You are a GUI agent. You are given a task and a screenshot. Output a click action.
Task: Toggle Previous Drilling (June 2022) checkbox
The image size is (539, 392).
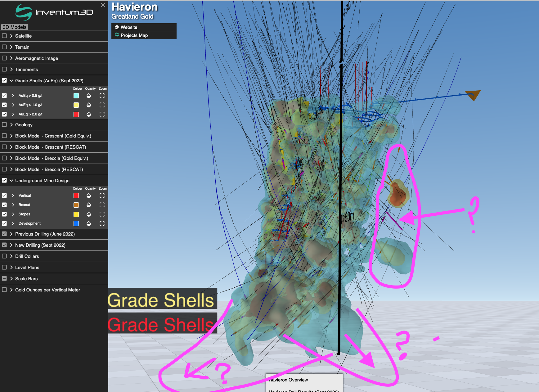4,234
